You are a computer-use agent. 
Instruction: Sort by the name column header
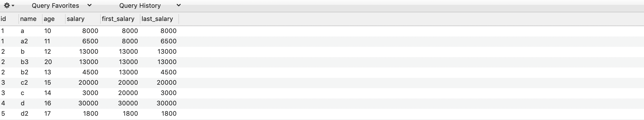click(x=31, y=19)
